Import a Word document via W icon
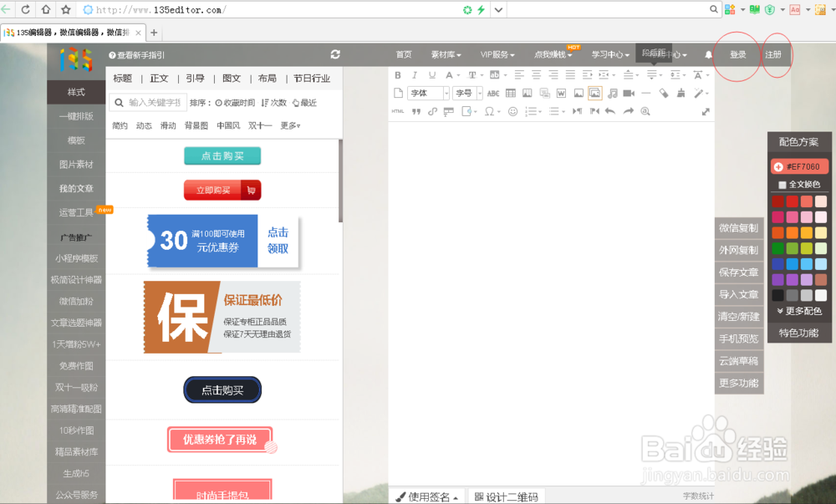836x504 pixels. (561, 94)
